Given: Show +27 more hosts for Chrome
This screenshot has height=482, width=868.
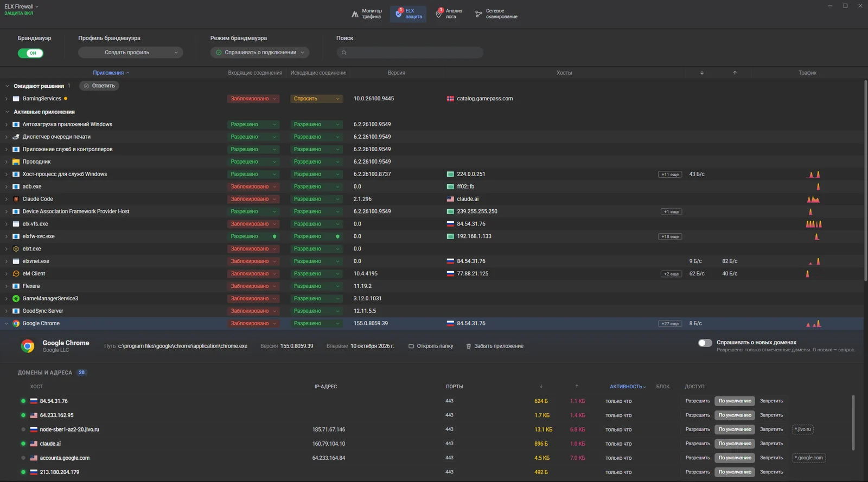Looking at the screenshot, I should coord(670,324).
